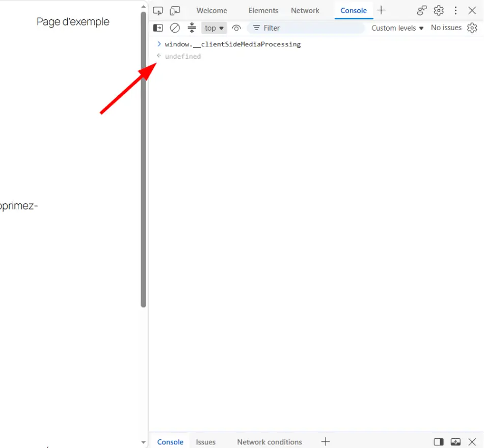Open the top JavaScript context dropdown
The image size is (484, 448).
214,28
